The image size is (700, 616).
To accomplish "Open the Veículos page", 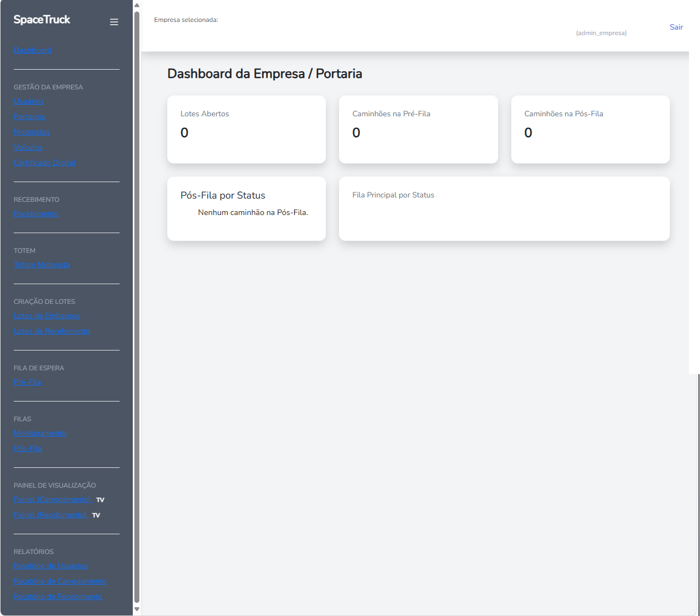I will click(27, 147).
